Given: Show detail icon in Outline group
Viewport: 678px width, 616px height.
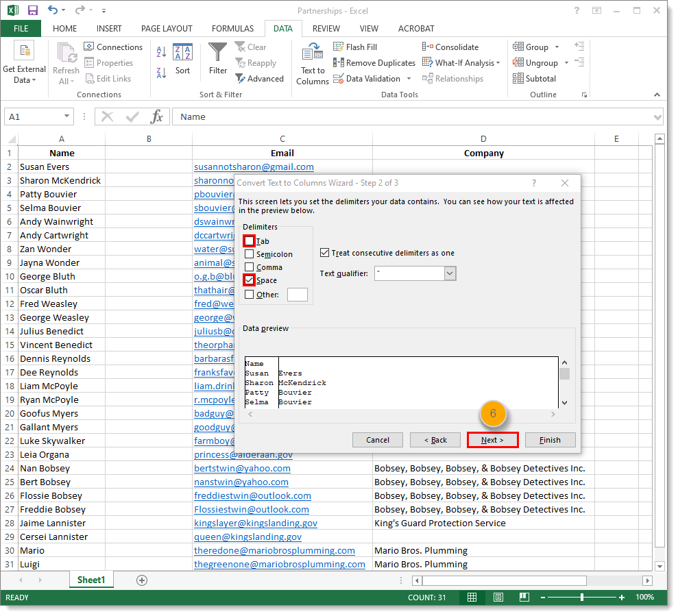Looking at the screenshot, I should pos(579,46).
